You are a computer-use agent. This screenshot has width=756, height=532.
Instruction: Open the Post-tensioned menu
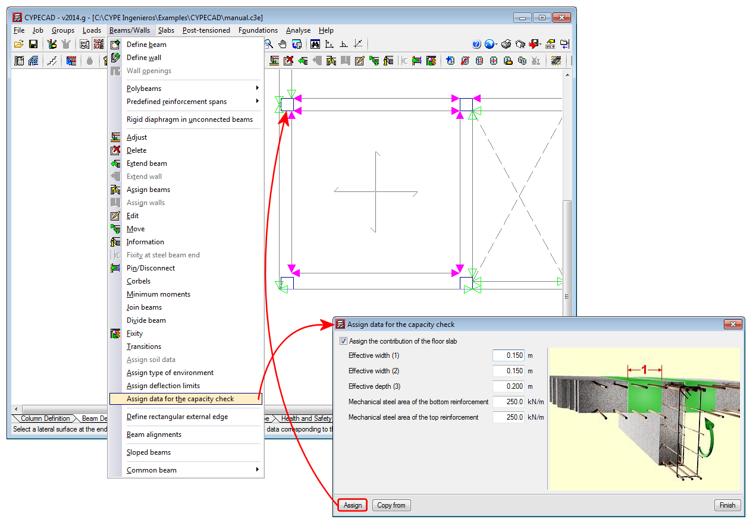206,30
